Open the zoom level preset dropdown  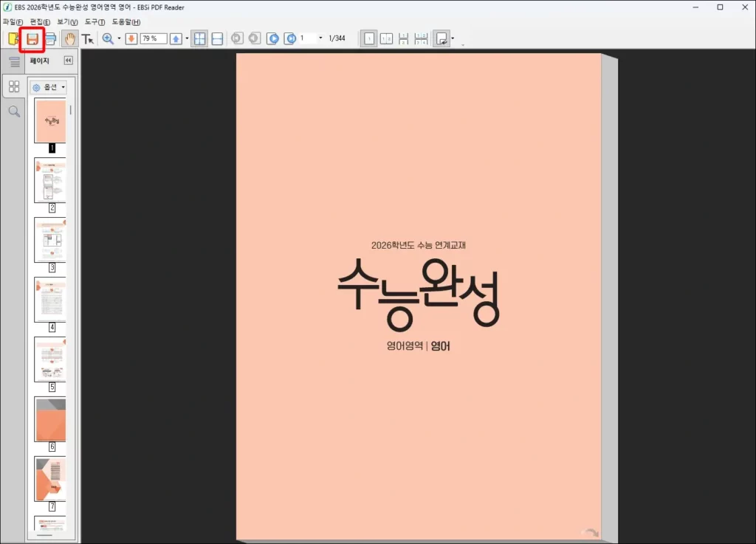click(187, 38)
